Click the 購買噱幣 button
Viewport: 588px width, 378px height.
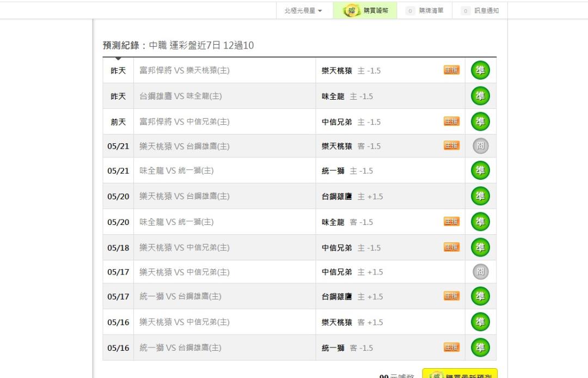pos(365,10)
